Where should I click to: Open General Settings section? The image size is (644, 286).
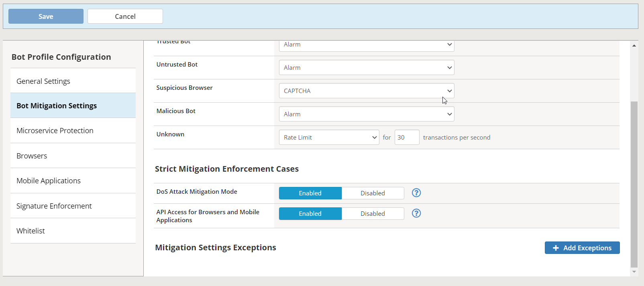[x=73, y=81]
